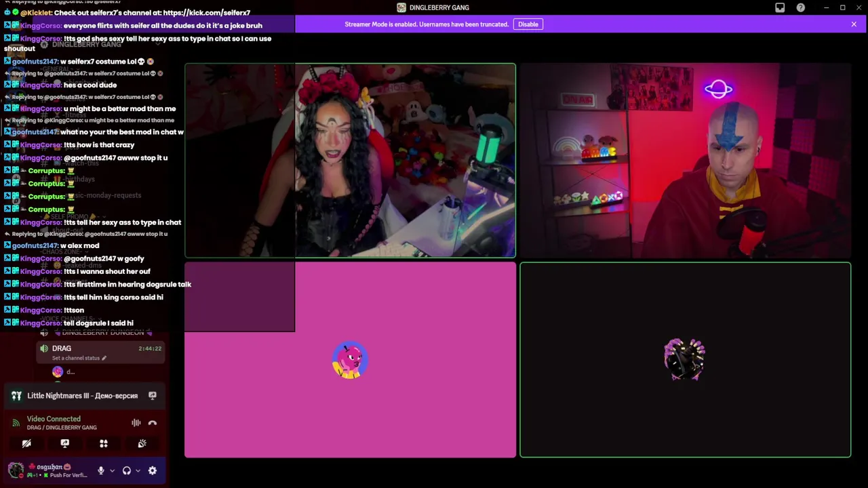Stream Little Nightmares III with screen icon
The height and width of the screenshot is (488, 868).
click(x=153, y=396)
